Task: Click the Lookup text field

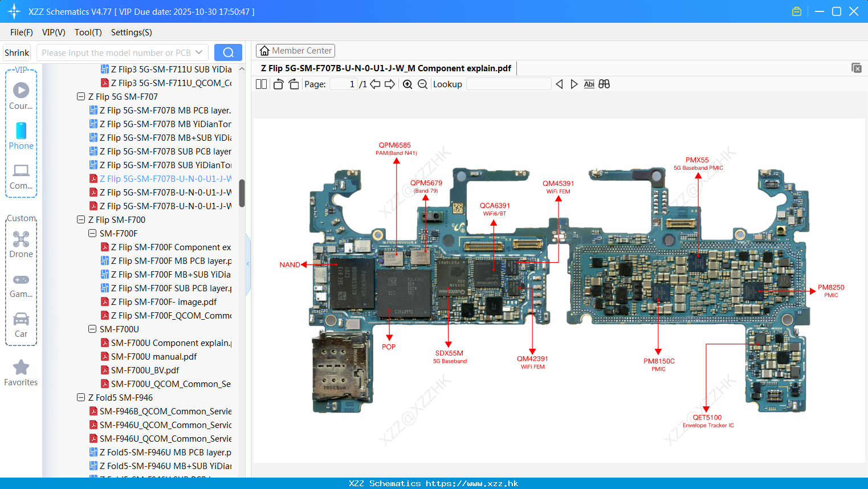Action: [x=509, y=84]
